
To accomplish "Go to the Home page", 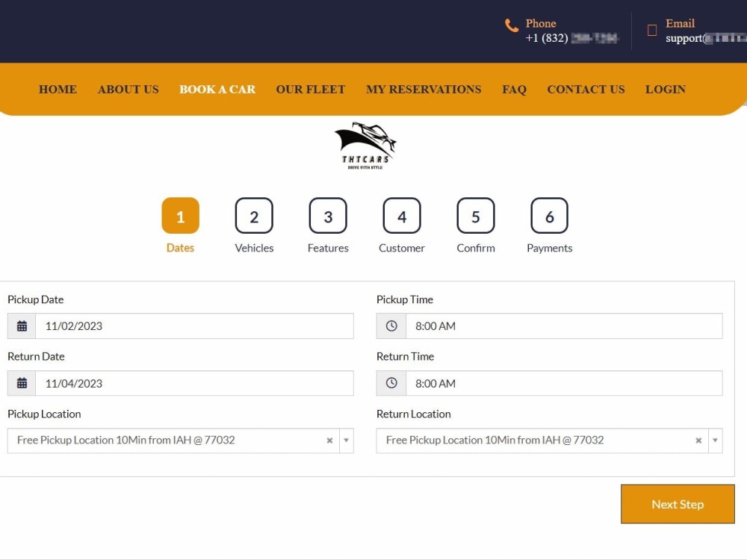I will [58, 90].
